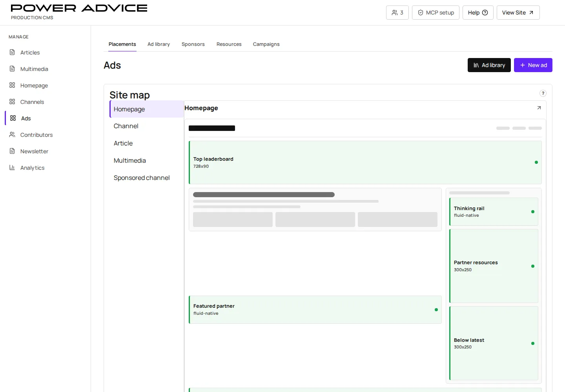Click the Homepage preview heading text
The width and height of the screenshot is (565, 392).
[201, 108]
